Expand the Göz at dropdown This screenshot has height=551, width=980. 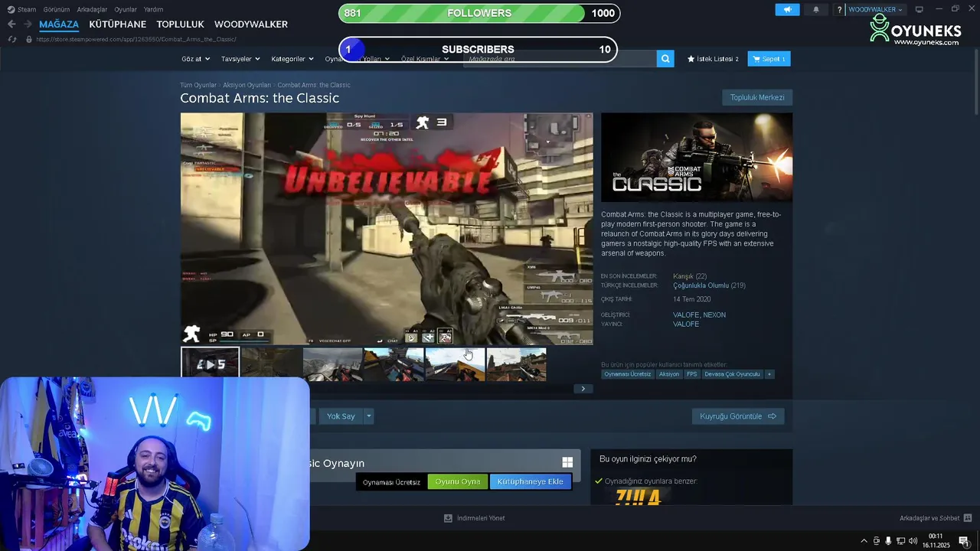194,59
